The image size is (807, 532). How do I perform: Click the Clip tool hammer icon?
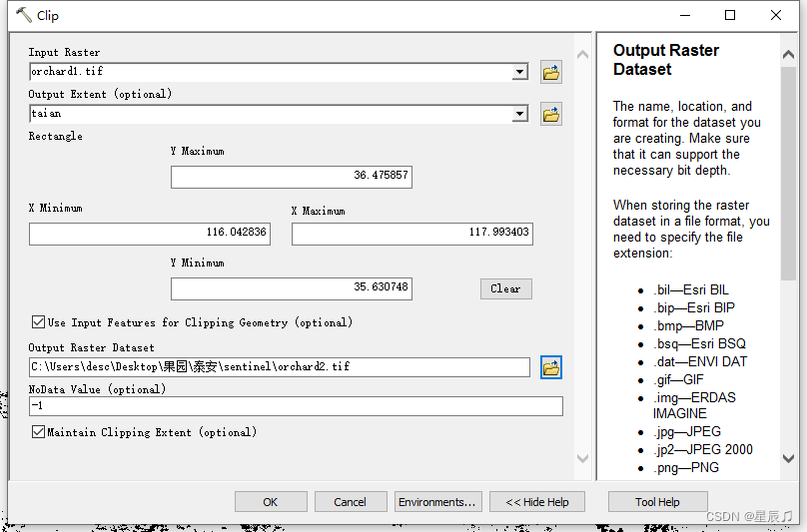click(x=24, y=15)
